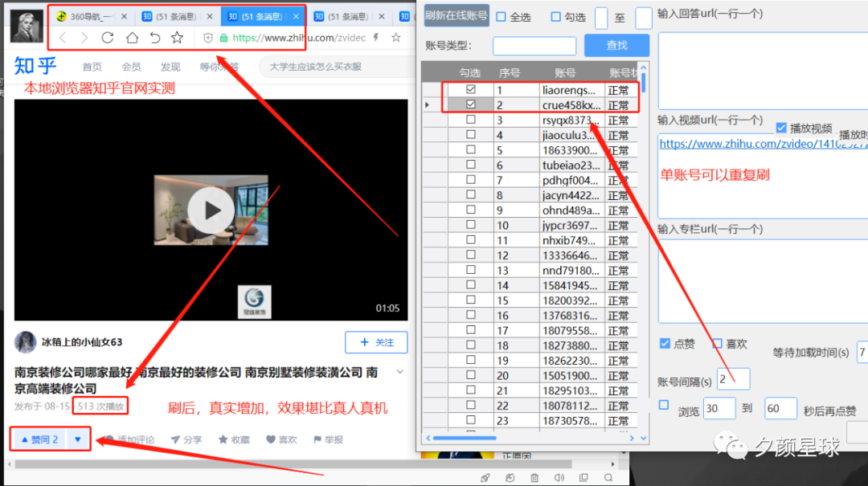
Task: Toggle the 播放视频 checkbox
Action: (x=781, y=128)
